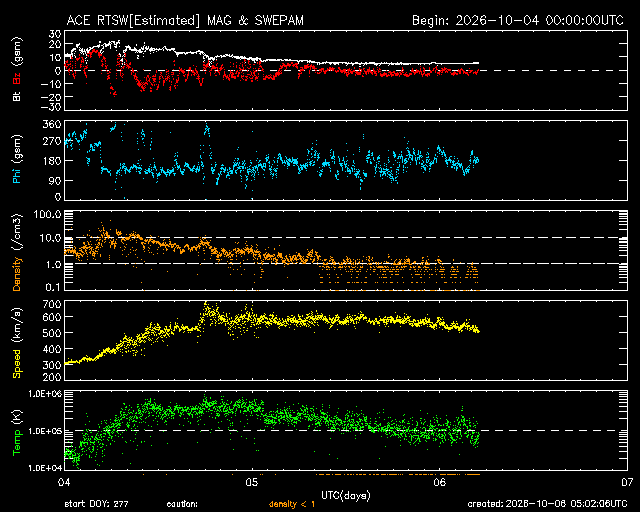The height and width of the screenshot is (512, 640).
Task: Click the 1.0E+05 tick on the Temp axis
Action: click(x=45, y=431)
